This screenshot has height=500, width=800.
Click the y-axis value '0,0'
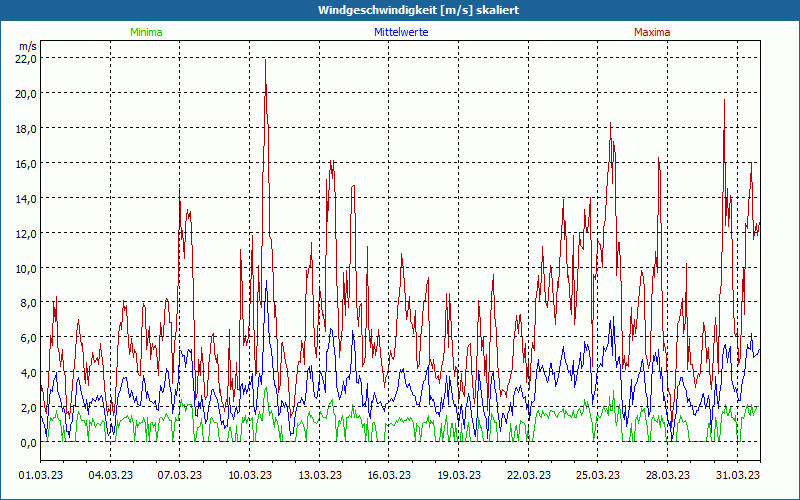29,443
